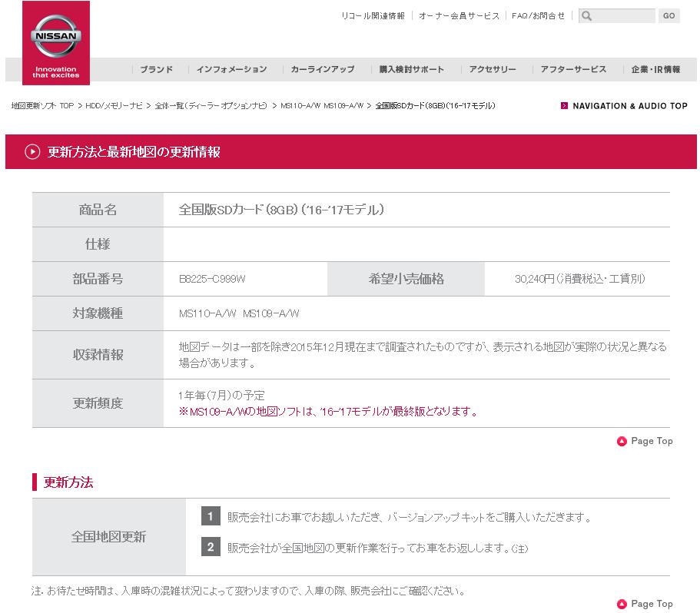Click the 収録情報 row label
Viewport: 700px width, 613px height.
click(98, 355)
